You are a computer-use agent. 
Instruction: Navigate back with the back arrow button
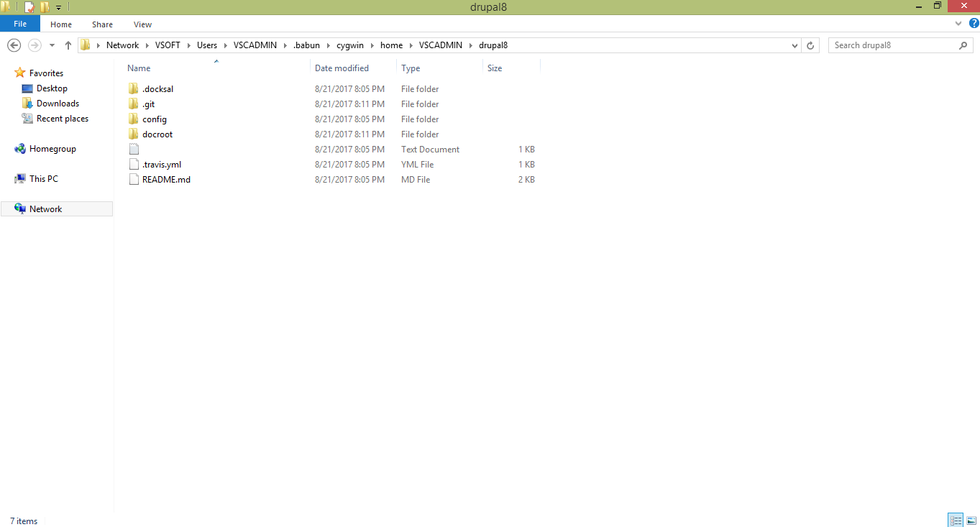pos(14,45)
